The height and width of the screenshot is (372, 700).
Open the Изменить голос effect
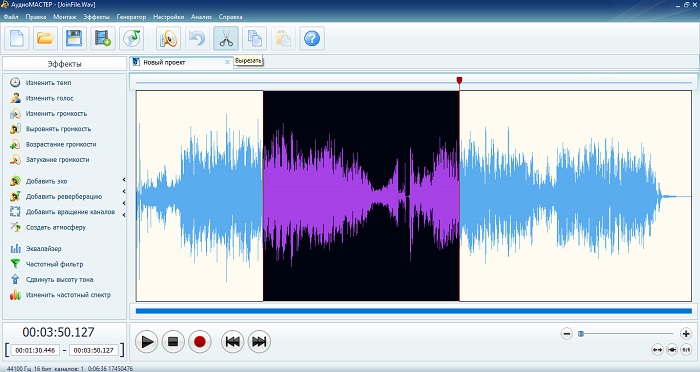[50, 98]
